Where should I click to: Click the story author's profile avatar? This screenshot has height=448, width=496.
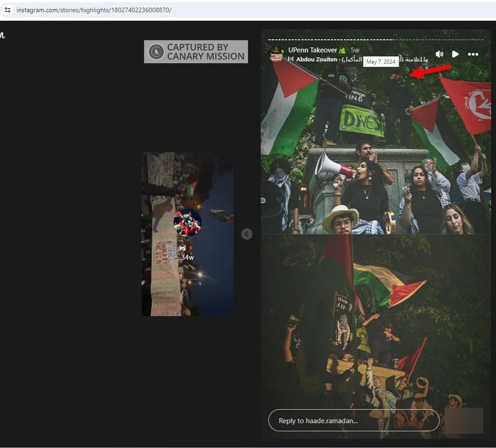277,54
